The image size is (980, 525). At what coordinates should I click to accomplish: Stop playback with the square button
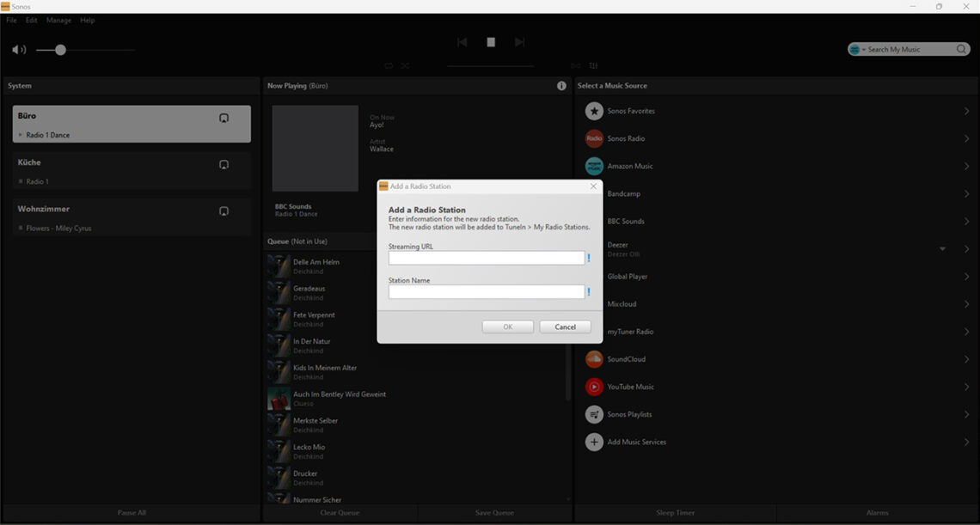pyautogui.click(x=491, y=42)
